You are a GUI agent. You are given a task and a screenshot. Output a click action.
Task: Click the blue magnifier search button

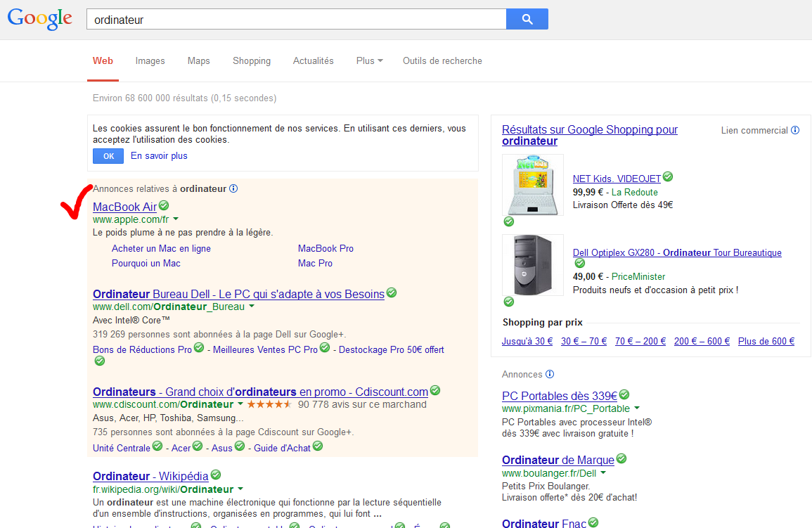[x=527, y=19]
